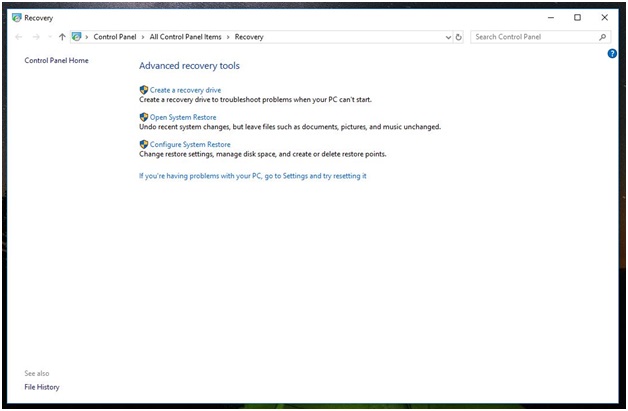The image size is (628, 411).
Task: Open File History under See also
Action: [42, 387]
